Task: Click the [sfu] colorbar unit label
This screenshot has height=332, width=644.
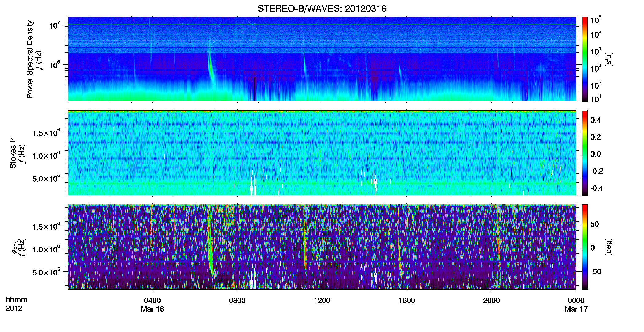Action: point(608,60)
